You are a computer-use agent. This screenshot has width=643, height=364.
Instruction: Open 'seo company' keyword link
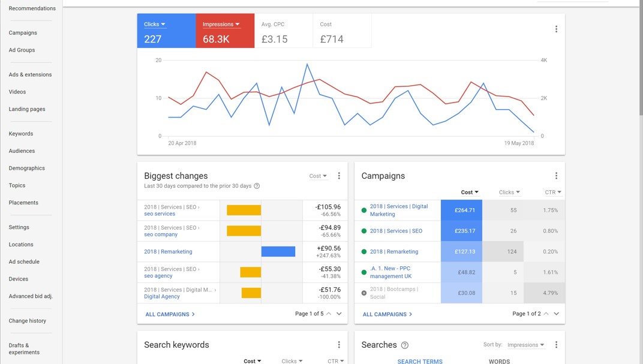161,234
